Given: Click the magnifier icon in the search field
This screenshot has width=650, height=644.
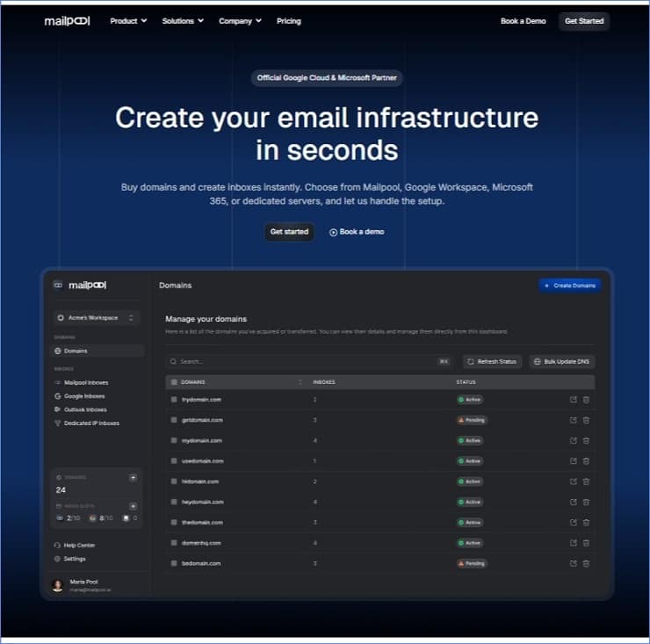Looking at the screenshot, I should pos(173,362).
